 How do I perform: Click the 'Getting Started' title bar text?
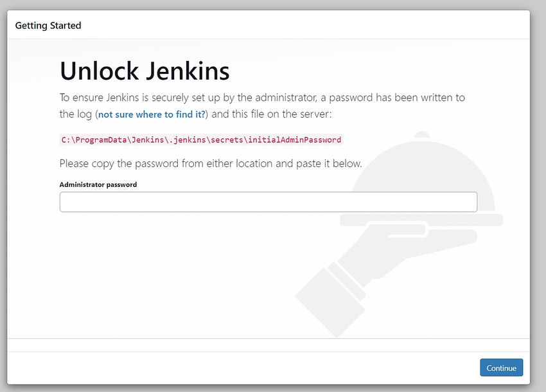click(x=48, y=25)
